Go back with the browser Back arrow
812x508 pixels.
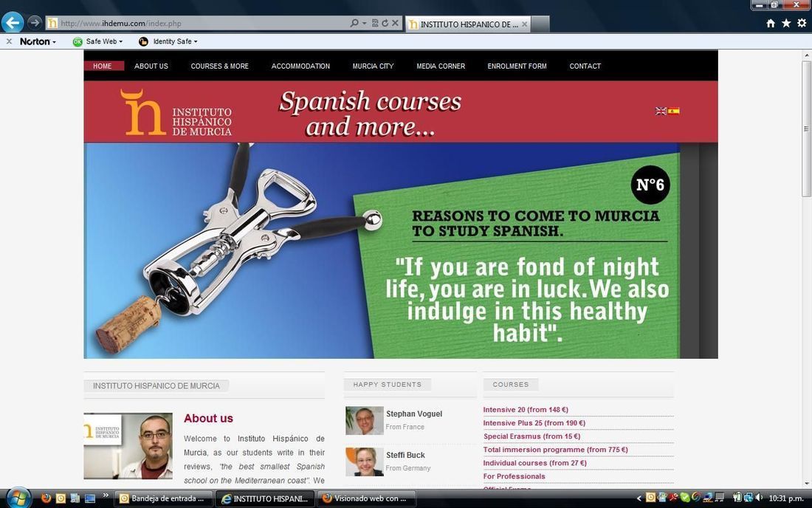pyautogui.click(x=13, y=23)
